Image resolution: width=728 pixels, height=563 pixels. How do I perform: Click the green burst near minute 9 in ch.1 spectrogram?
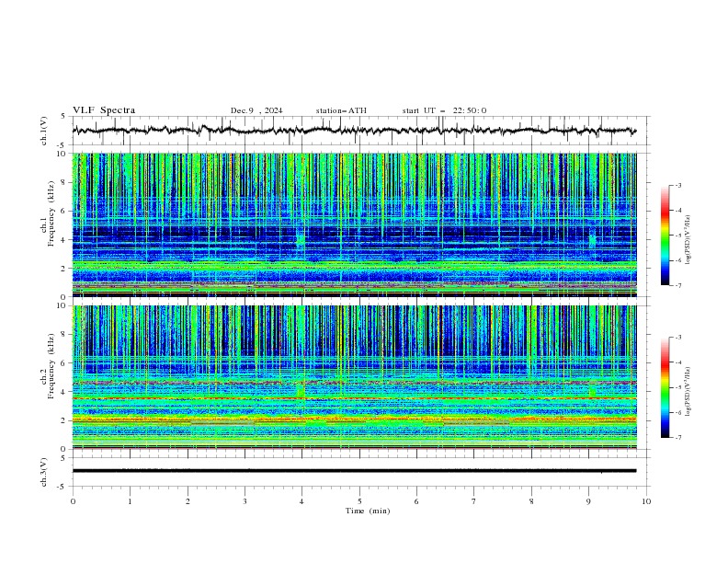point(592,240)
